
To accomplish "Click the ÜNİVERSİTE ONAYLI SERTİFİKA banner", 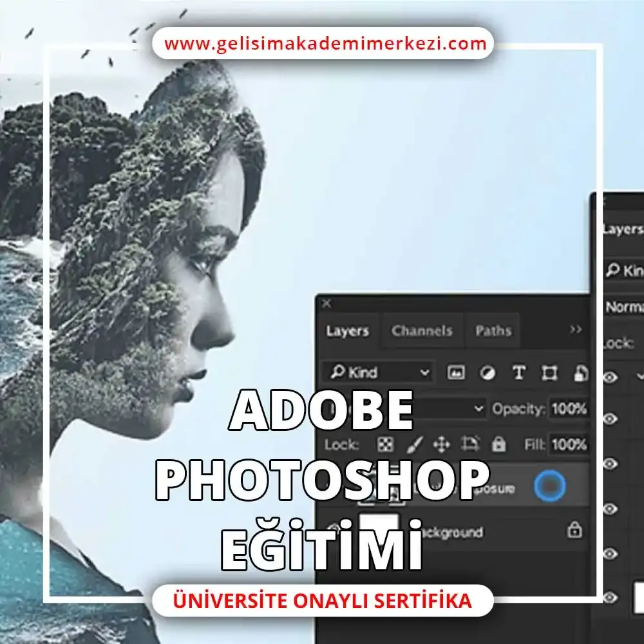I will click(x=323, y=601).
